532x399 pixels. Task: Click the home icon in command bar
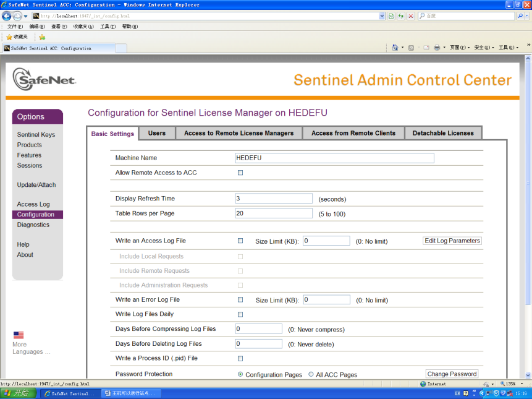(395, 48)
